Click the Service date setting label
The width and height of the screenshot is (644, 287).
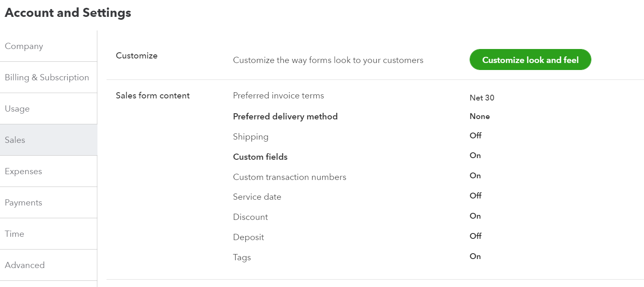[257, 197]
